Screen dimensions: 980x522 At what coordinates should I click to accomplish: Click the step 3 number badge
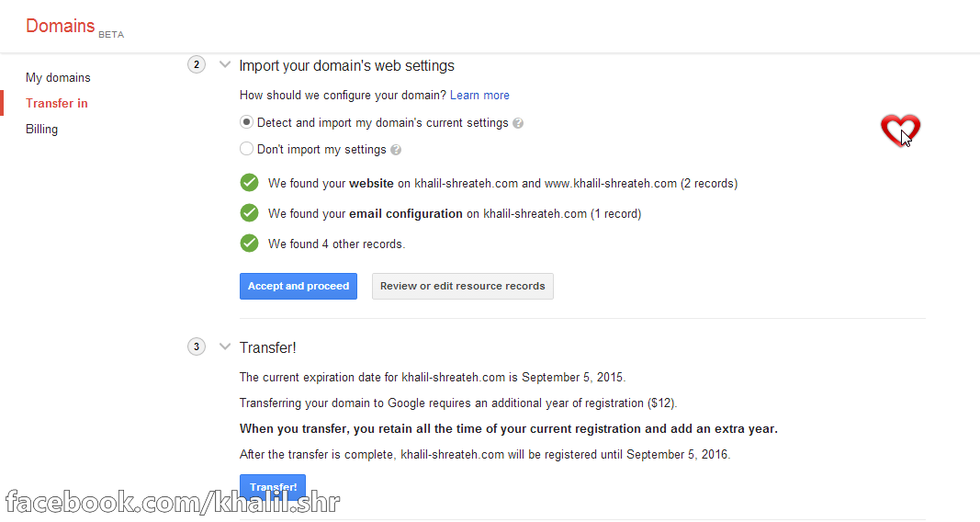pyautogui.click(x=196, y=346)
